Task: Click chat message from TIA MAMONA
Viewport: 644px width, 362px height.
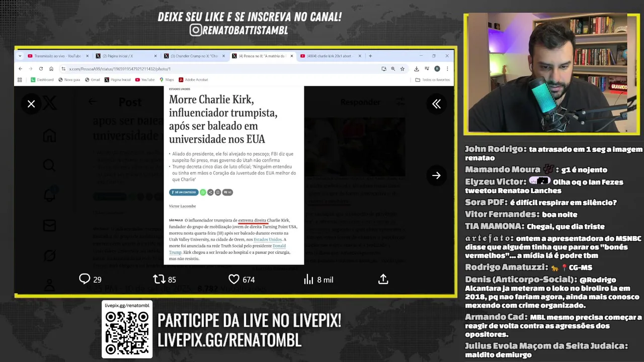Action: tap(535, 227)
